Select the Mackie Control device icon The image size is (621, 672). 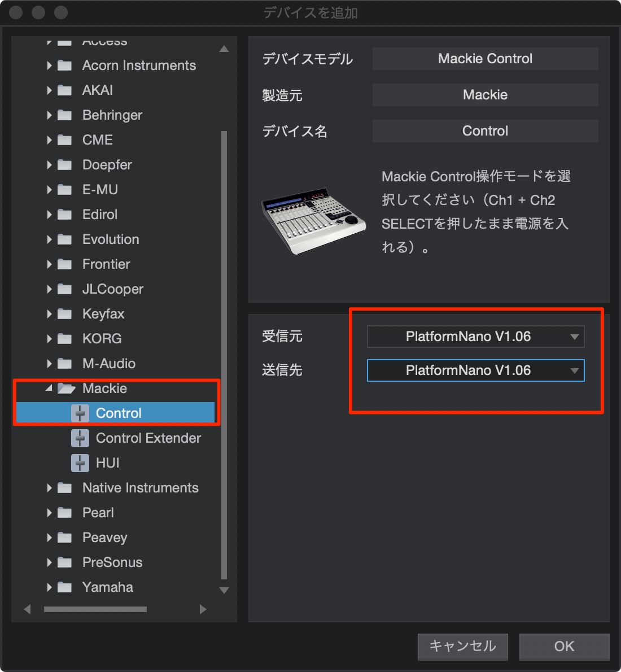80,413
